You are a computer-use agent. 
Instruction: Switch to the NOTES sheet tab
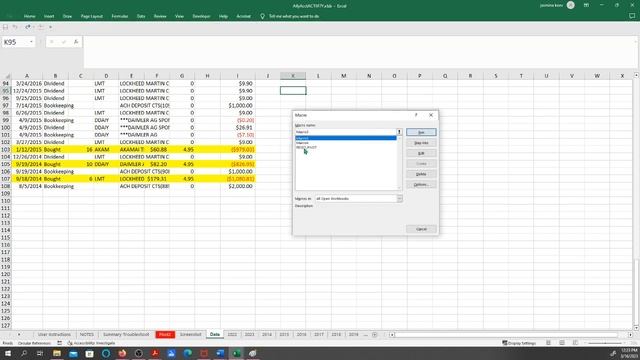point(87,334)
